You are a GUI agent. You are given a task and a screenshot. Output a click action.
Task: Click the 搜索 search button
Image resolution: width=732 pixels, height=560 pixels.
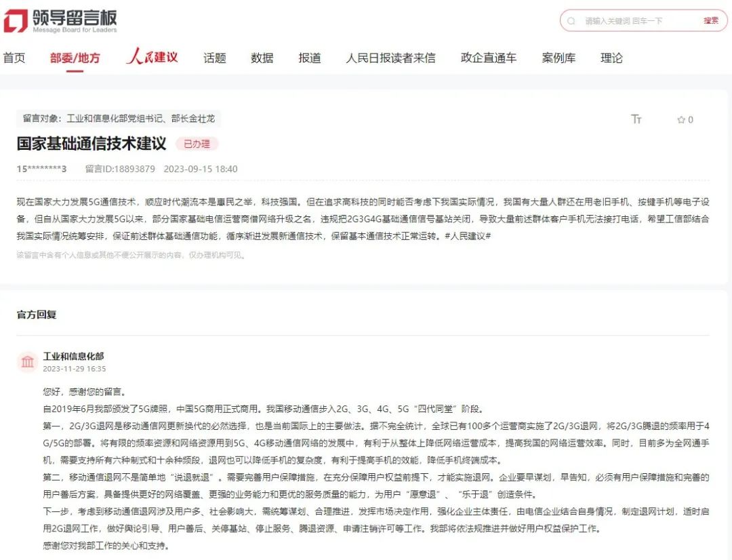(711, 21)
